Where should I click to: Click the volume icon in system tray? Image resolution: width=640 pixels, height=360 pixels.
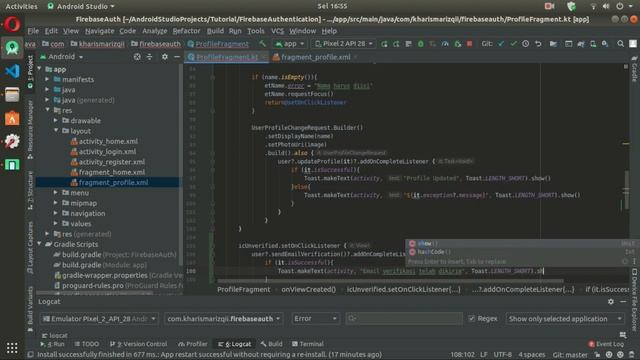tap(606, 6)
